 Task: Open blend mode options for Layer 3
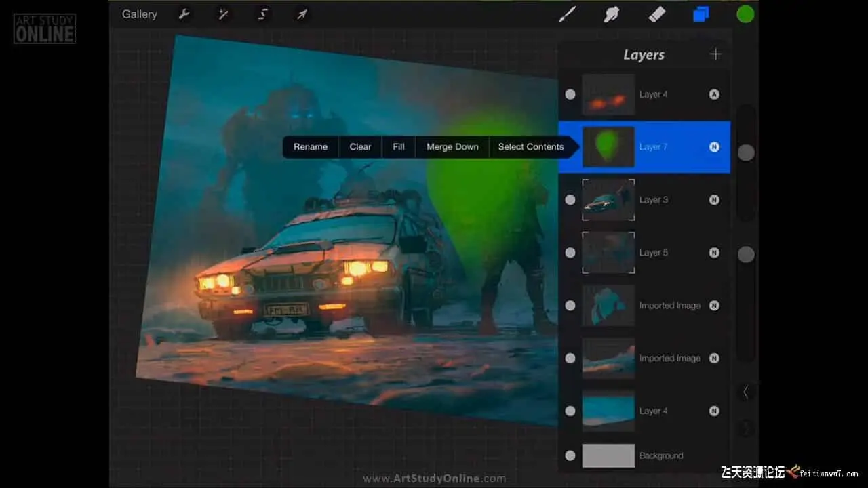714,200
